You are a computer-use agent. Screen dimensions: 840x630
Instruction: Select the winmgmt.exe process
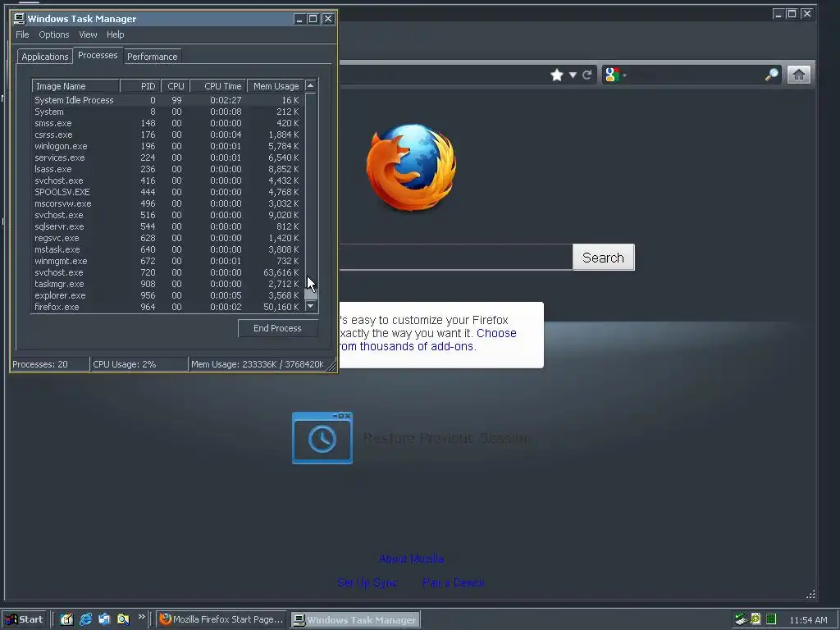click(167, 262)
